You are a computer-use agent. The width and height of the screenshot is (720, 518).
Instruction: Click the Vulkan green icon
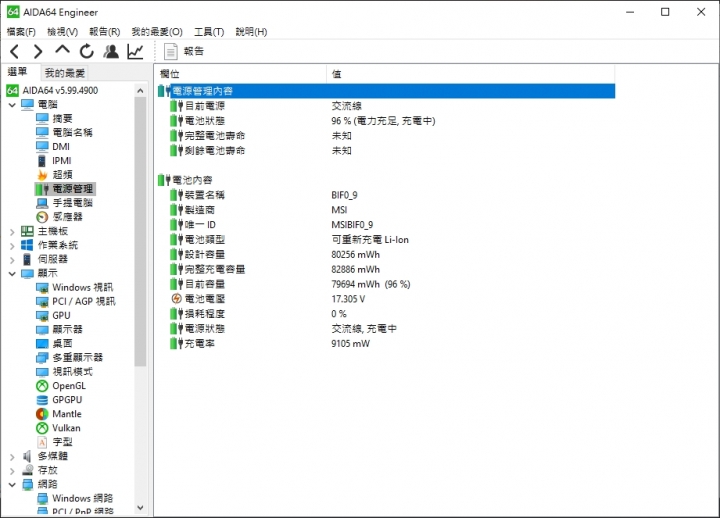pos(42,428)
